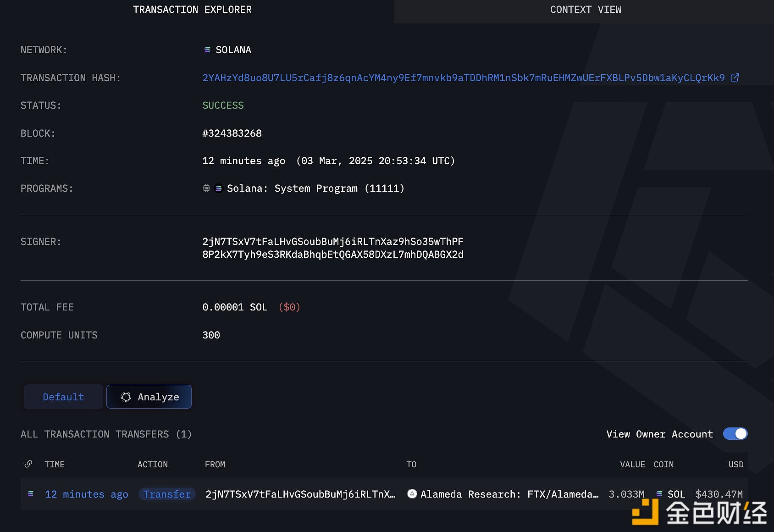Viewport: 774px width, 532px height.
Task: Switch to the Context View tab
Action: [586, 10]
